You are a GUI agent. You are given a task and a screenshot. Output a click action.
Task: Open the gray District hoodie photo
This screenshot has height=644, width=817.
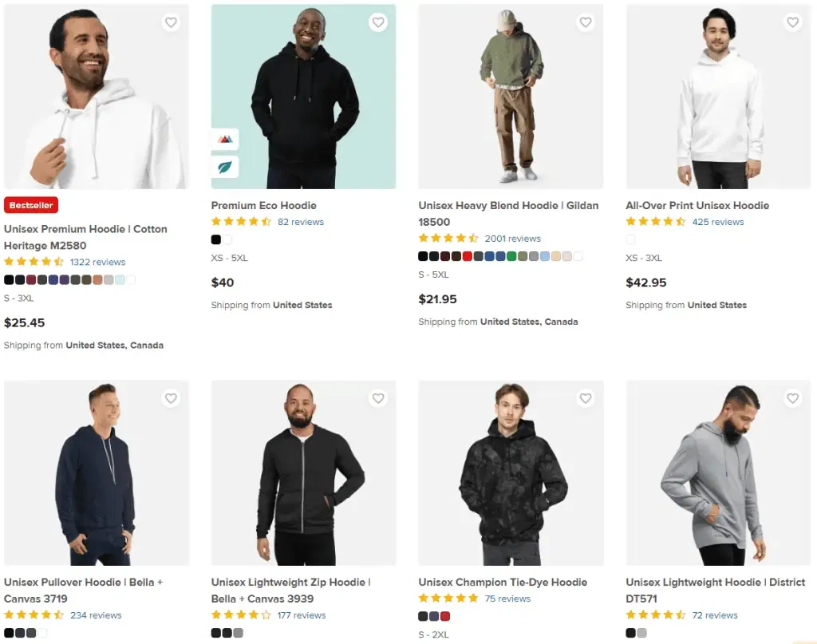(718, 472)
